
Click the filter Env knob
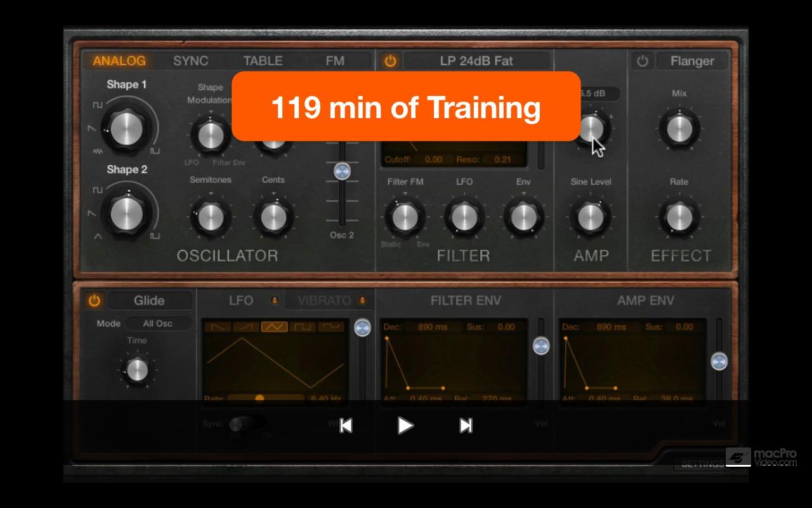click(523, 217)
